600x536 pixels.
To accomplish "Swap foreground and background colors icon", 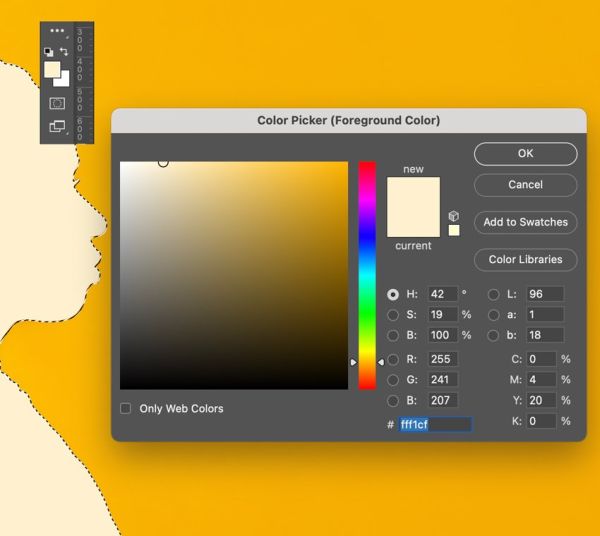I will [64, 51].
